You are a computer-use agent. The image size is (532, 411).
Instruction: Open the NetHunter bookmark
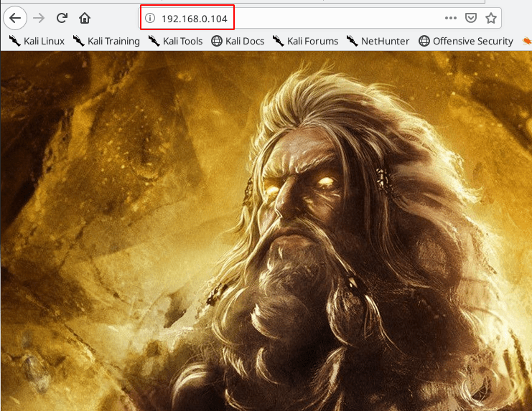378,41
